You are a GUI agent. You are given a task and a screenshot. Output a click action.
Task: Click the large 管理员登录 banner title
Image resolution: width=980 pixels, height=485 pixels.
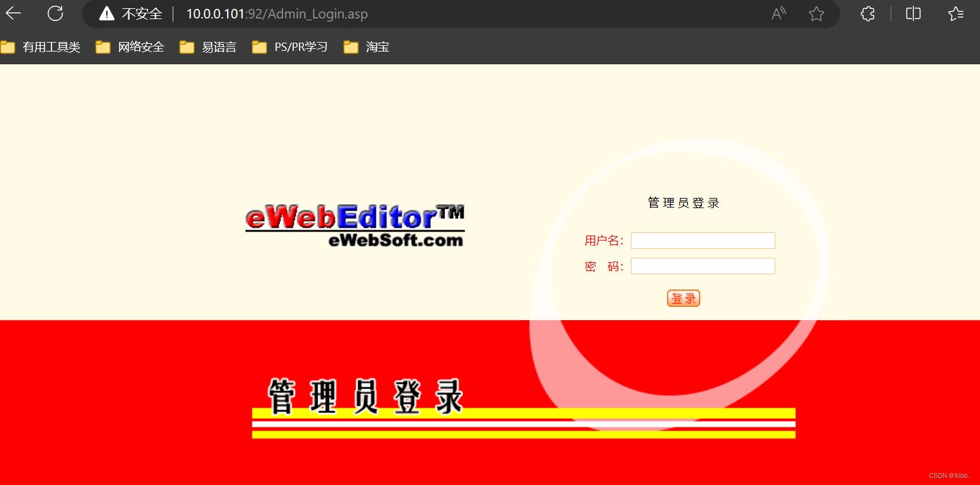point(366,397)
